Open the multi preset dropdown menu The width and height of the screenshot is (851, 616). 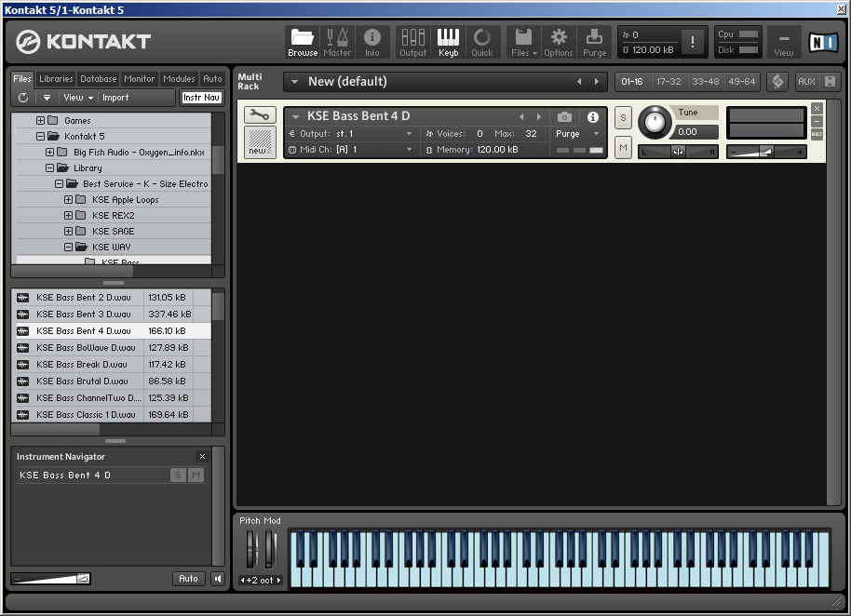click(x=295, y=82)
